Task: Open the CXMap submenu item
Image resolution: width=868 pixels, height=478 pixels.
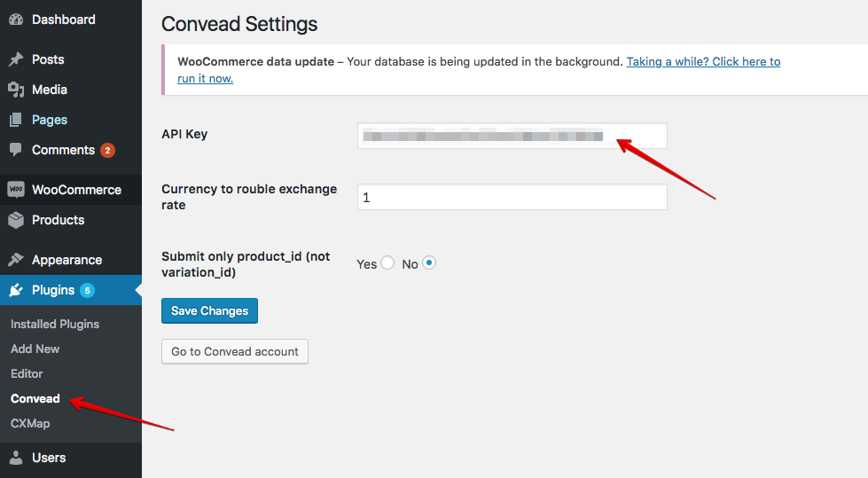Action: [x=30, y=424]
